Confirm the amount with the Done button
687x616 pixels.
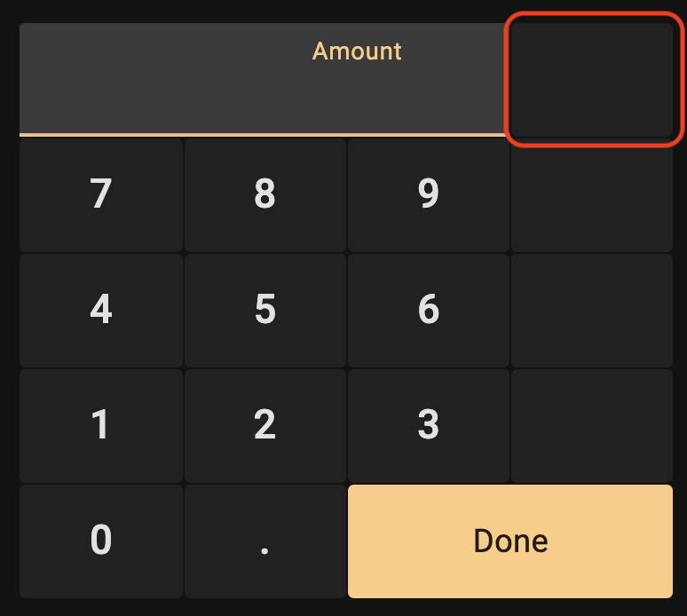510,541
